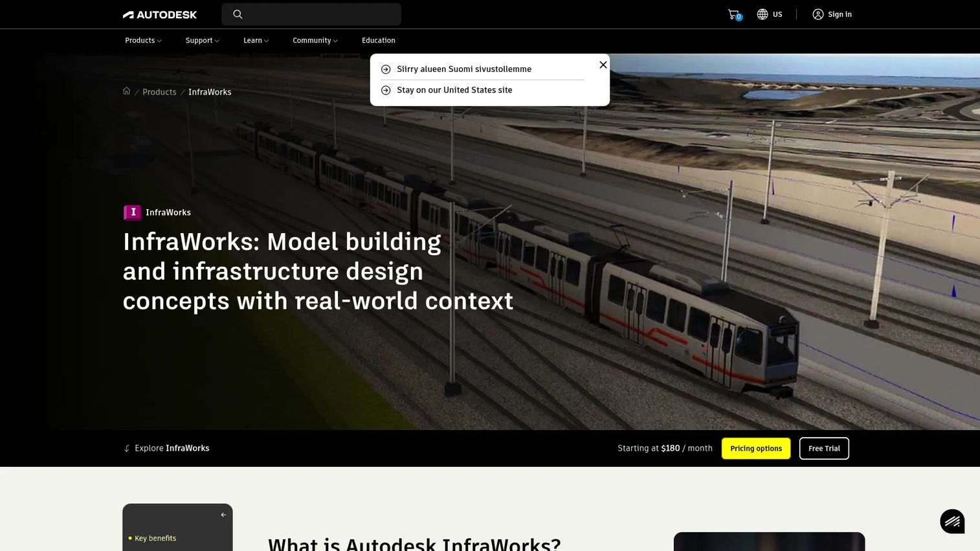Collapse the sidebar with the arrow icon

tap(223, 515)
